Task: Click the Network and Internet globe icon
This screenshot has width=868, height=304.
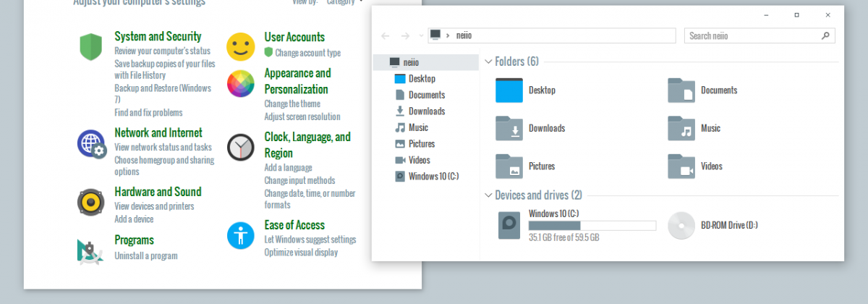Action: [x=92, y=144]
